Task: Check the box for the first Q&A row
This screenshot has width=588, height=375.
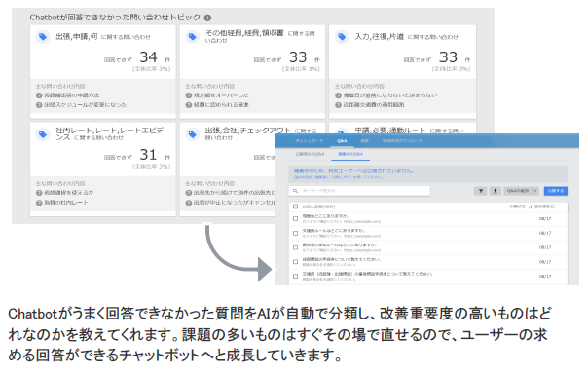Action: pos(295,218)
